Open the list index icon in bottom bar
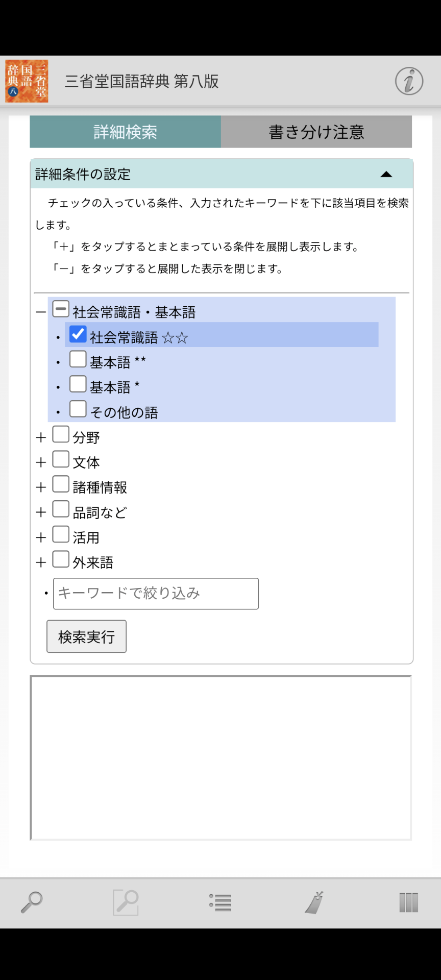The width and height of the screenshot is (441, 980). click(x=220, y=902)
